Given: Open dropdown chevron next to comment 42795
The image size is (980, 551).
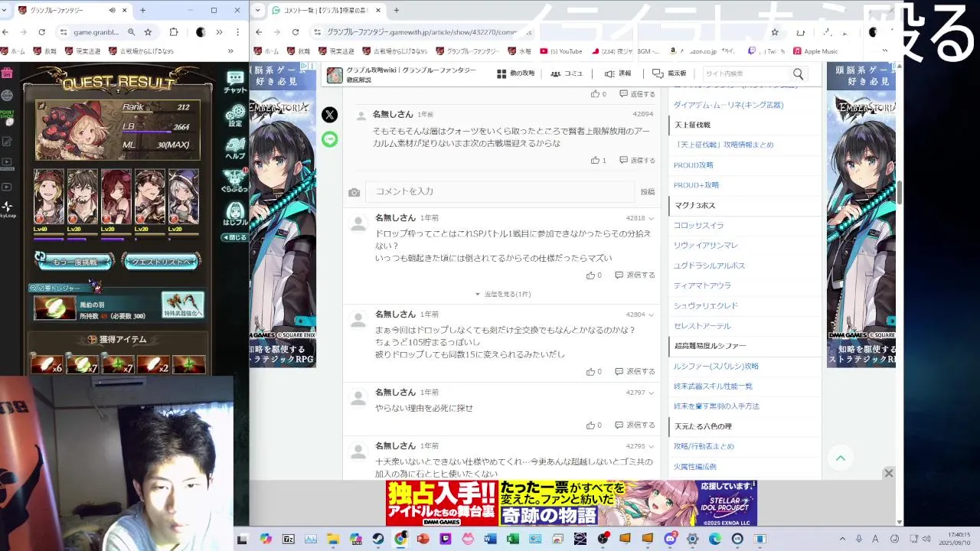Looking at the screenshot, I should pyautogui.click(x=652, y=446).
